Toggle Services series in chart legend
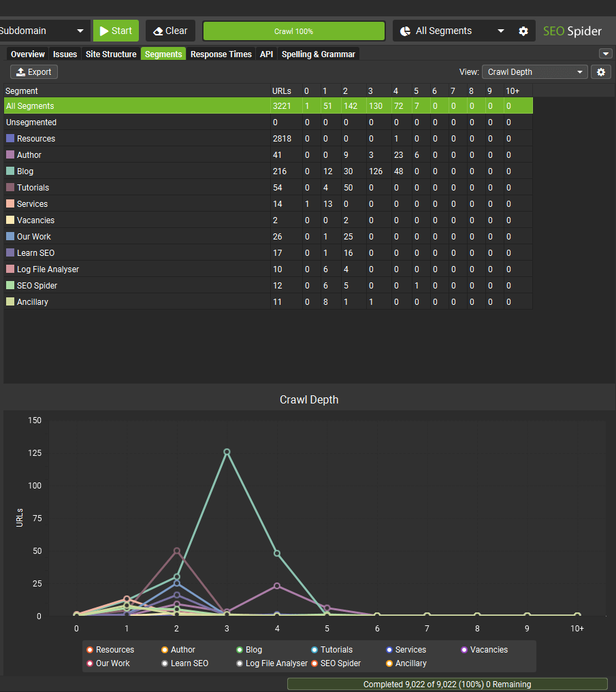 point(406,650)
